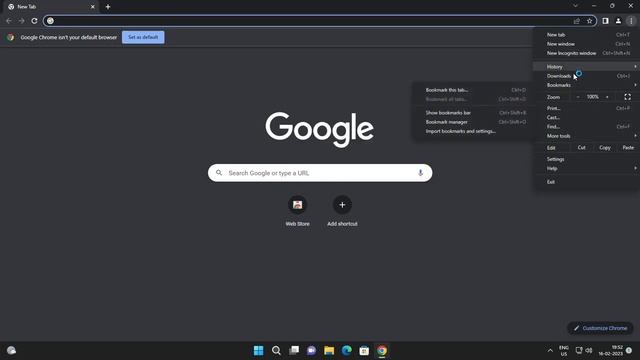
Task: Close the New Tab tab
Action: (93, 7)
